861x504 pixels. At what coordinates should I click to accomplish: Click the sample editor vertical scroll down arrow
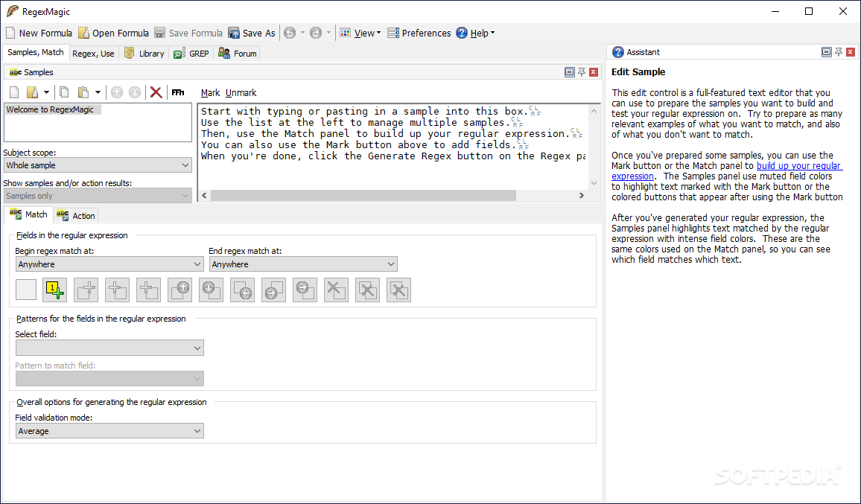click(594, 183)
